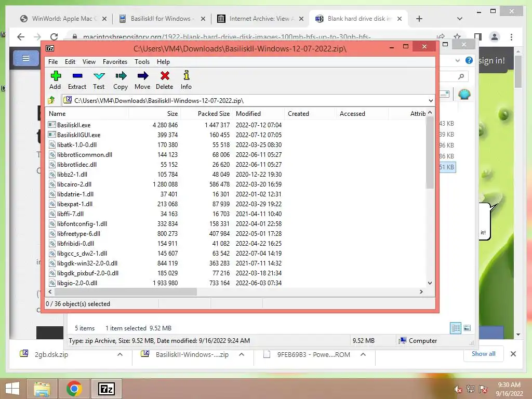
Task: Switch to the Internet Archive tab
Action: (261, 19)
